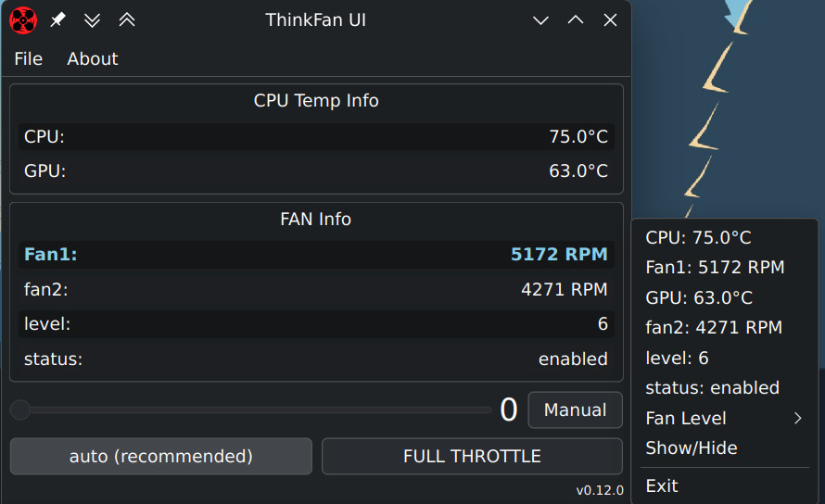The width and height of the screenshot is (825, 504).
Task: Close the ThinkFan UI window
Action: click(610, 19)
